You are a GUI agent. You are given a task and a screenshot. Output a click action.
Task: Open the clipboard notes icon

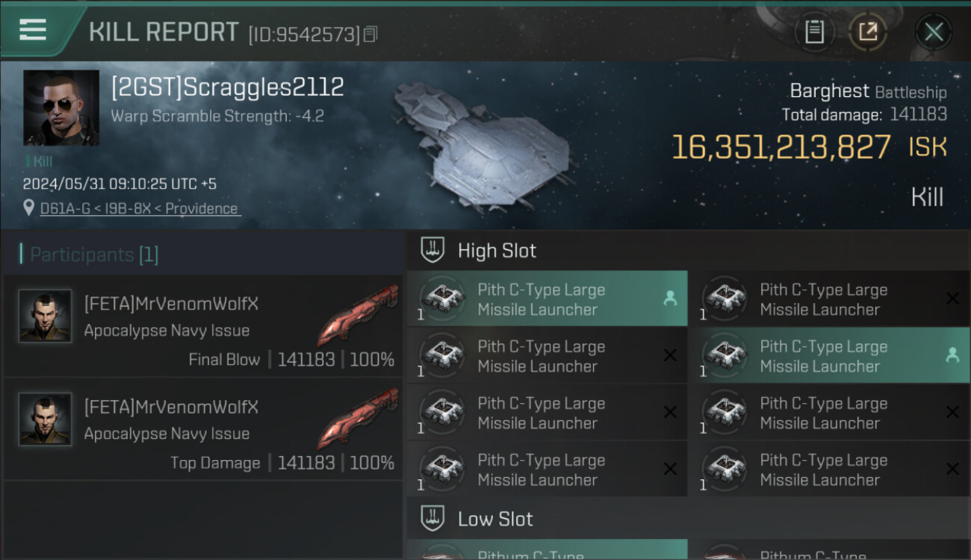(814, 31)
